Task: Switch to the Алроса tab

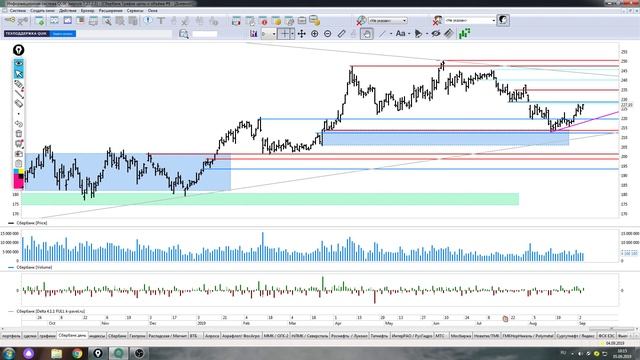Action: click(x=212, y=336)
